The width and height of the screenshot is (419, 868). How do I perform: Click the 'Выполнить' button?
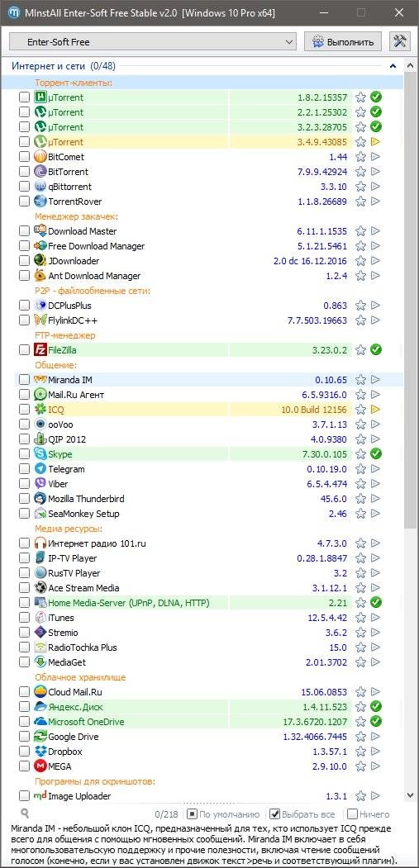point(344,41)
